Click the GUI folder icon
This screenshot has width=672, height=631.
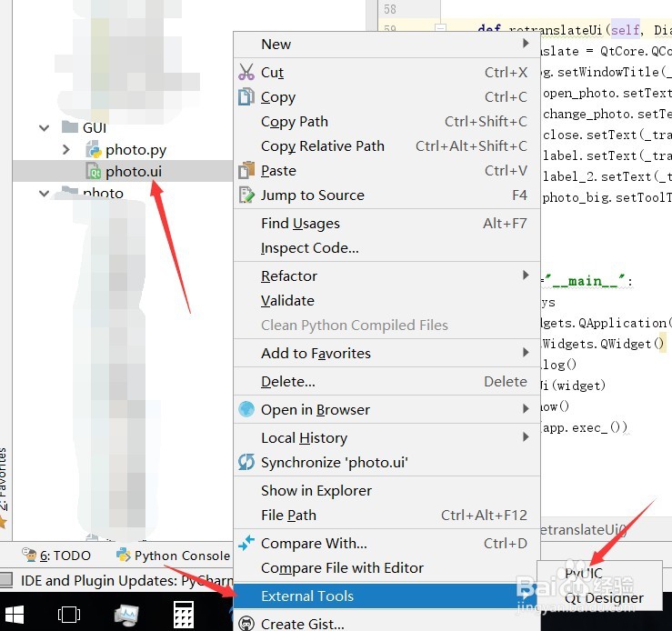(x=70, y=126)
